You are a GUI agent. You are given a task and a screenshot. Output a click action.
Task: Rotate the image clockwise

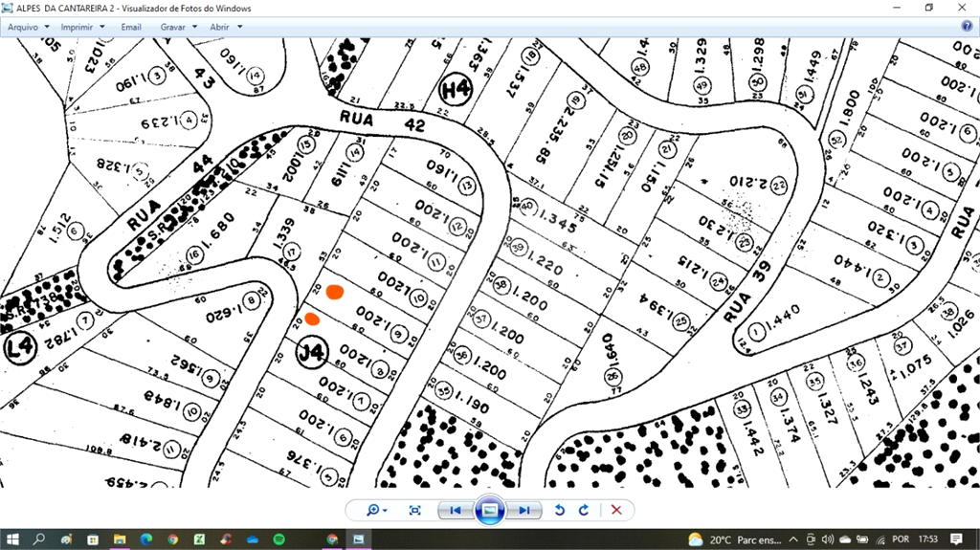click(x=583, y=511)
